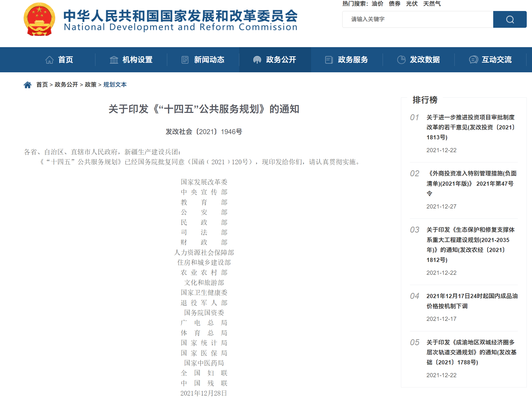
Task: Click the breadcrumb home icon
Action: pos(28,85)
